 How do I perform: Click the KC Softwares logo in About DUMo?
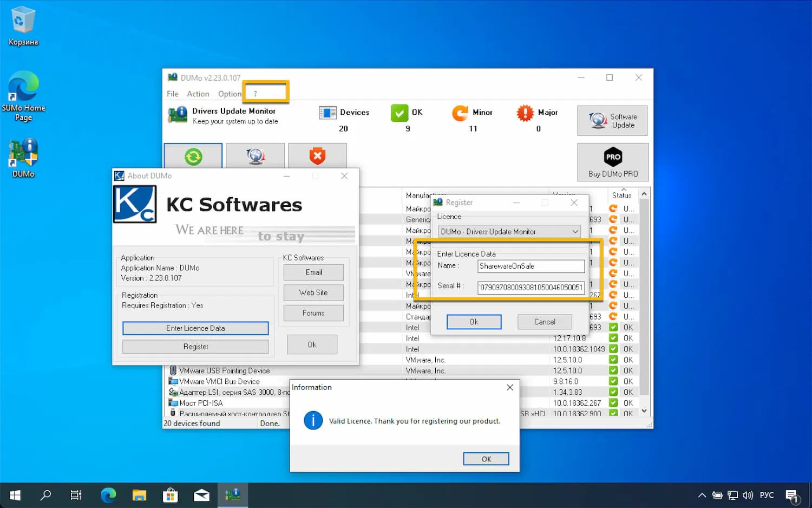point(135,204)
